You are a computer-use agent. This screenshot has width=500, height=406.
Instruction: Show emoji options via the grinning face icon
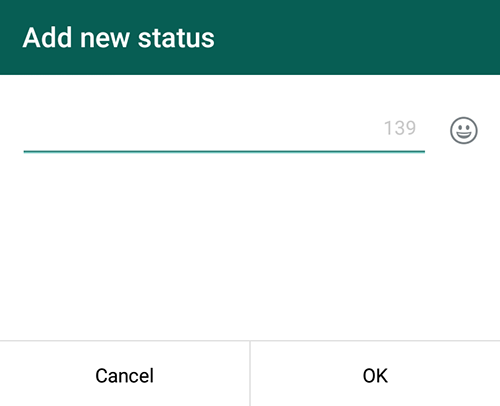coord(464,130)
